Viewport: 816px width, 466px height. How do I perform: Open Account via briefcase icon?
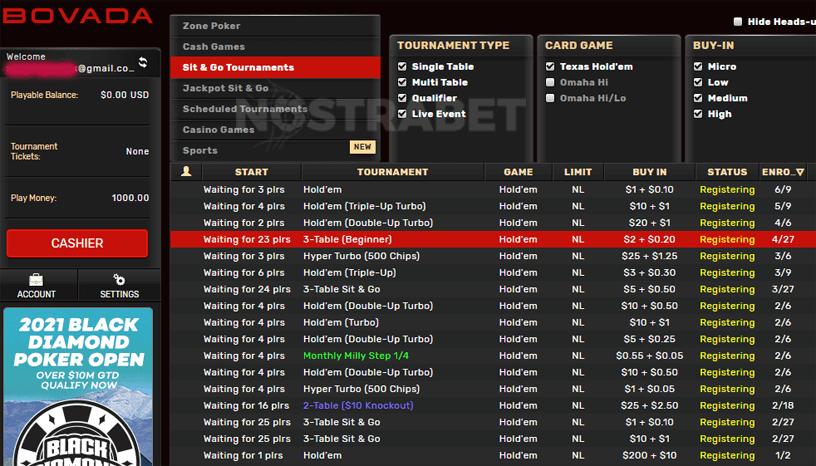point(36,280)
